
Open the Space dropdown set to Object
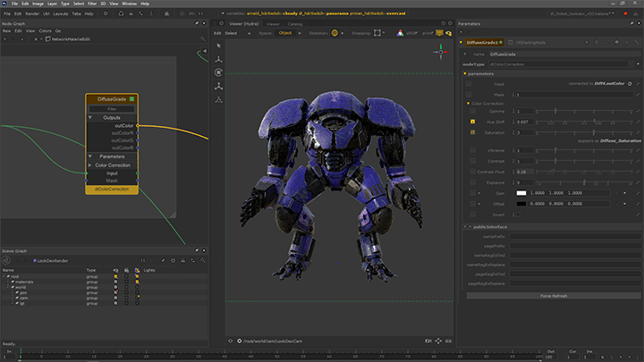click(285, 32)
